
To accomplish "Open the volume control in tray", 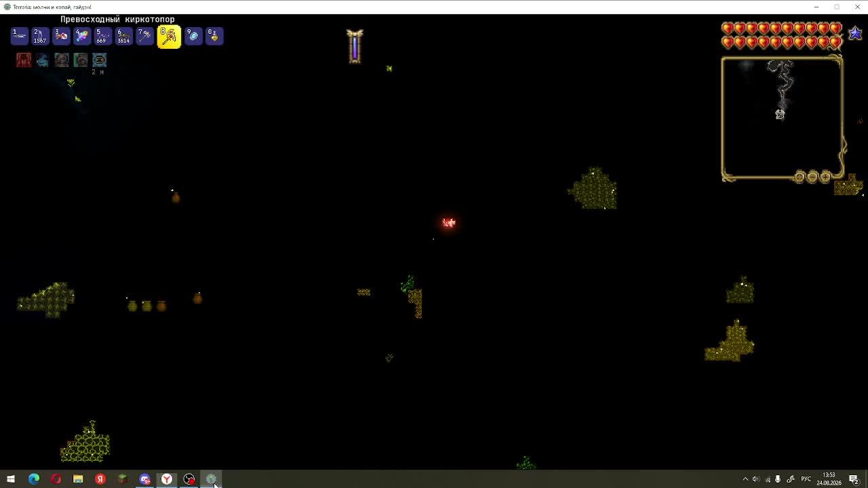I will (x=756, y=479).
